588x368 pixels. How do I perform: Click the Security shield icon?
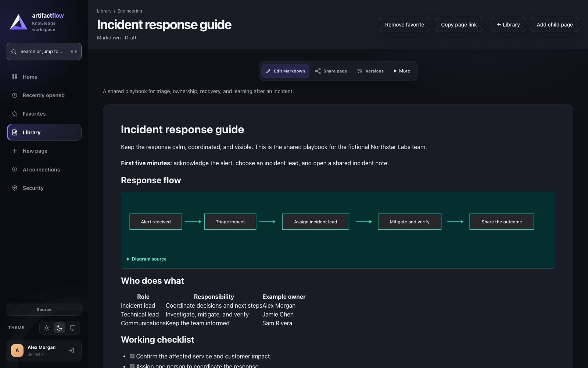(x=15, y=188)
